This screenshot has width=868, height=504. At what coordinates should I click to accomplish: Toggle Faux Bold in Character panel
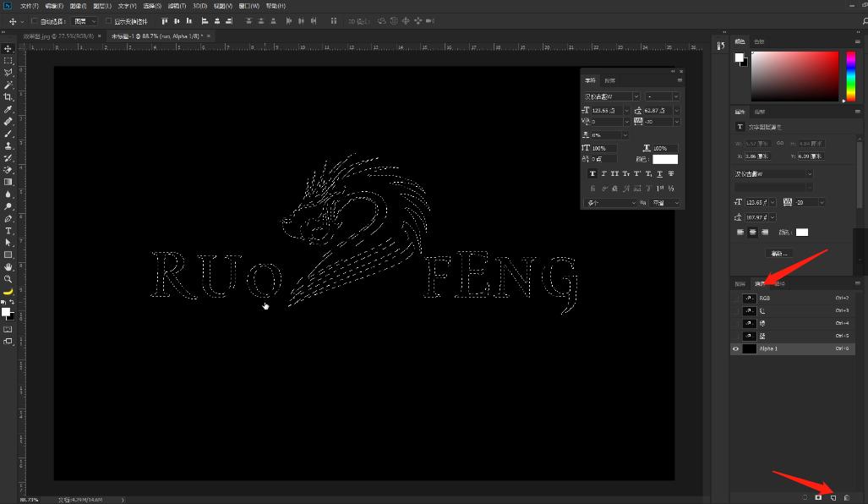592,174
